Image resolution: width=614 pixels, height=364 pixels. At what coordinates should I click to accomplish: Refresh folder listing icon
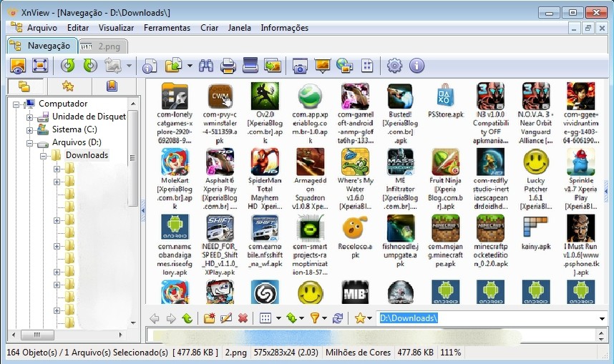(338, 318)
